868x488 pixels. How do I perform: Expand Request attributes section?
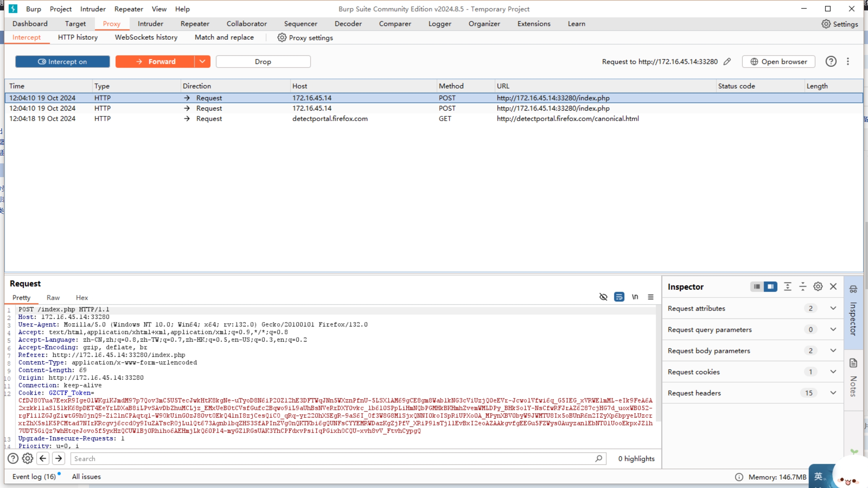(833, 308)
